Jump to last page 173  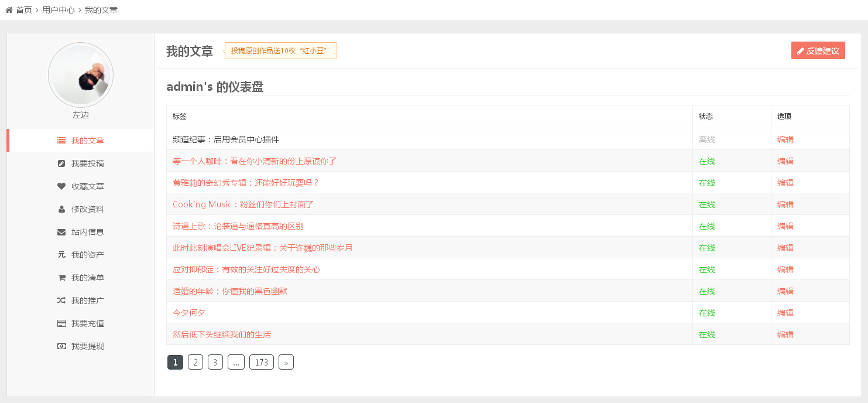pyautogui.click(x=262, y=363)
